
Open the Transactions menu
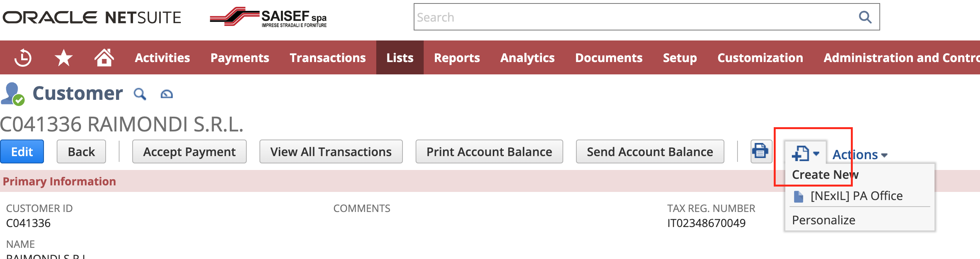pyautogui.click(x=328, y=57)
